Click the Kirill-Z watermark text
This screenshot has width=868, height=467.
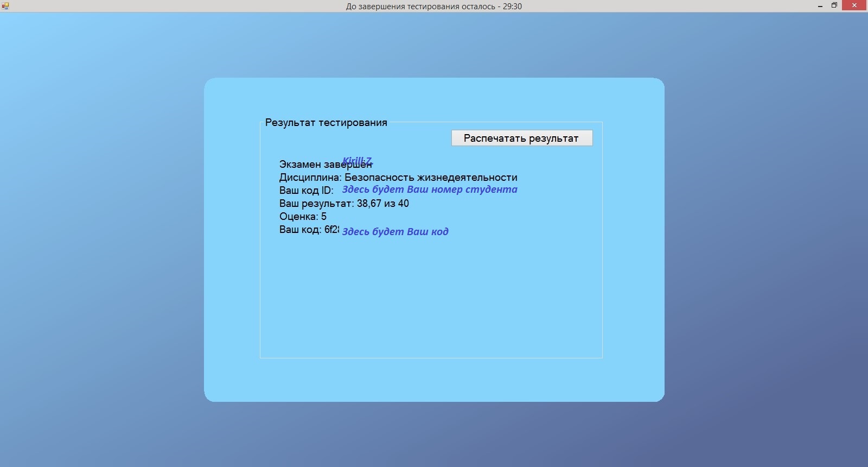(x=357, y=161)
